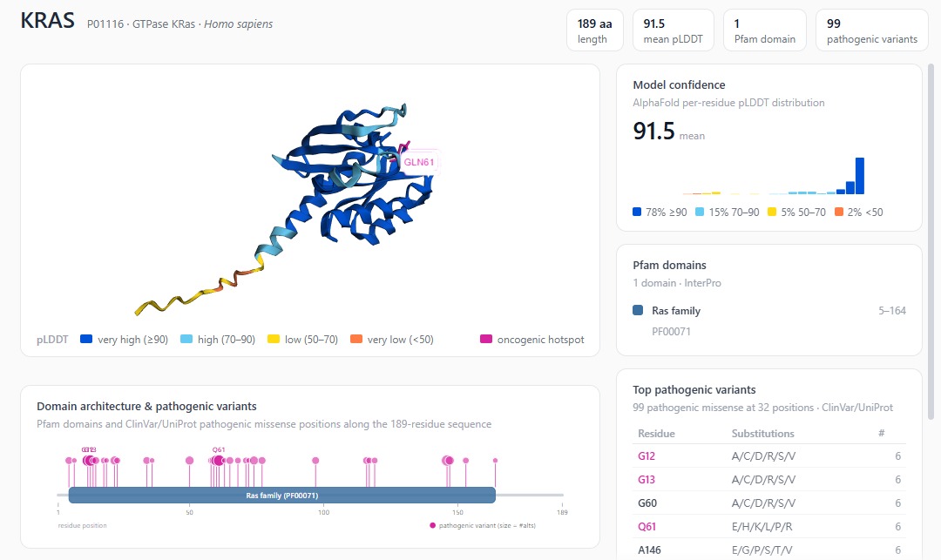Click the 99 pathogenic variants stat card
Screen dimensions: 941x560
[x=872, y=30]
